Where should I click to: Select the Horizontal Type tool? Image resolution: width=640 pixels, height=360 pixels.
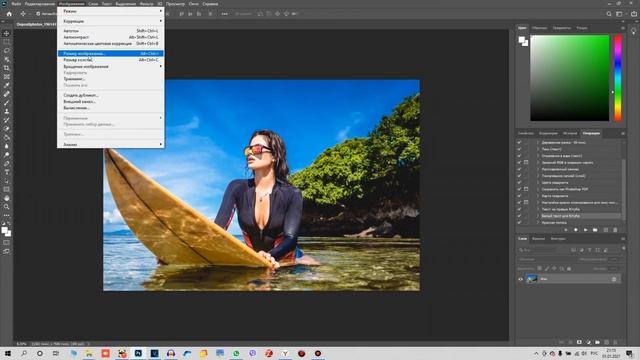[7, 172]
